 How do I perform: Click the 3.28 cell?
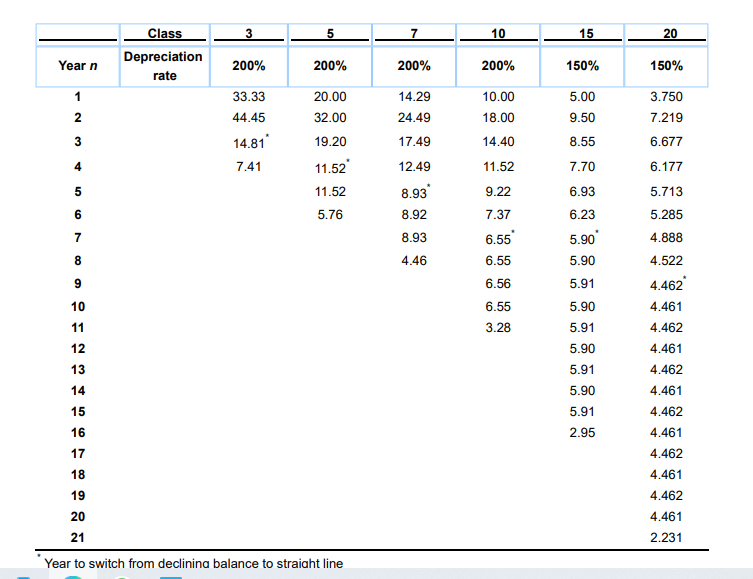pos(498,328)
